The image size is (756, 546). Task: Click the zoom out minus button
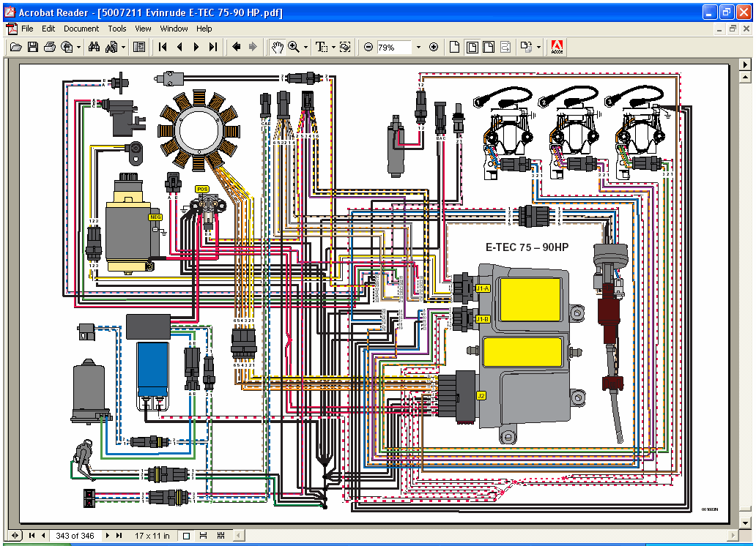368,48
